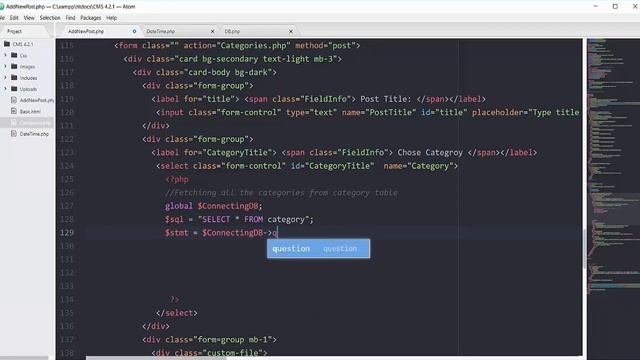Switch to the AddNewPost.php editor tab
This screenshot has width=640, height=360.
click(100, 31)
